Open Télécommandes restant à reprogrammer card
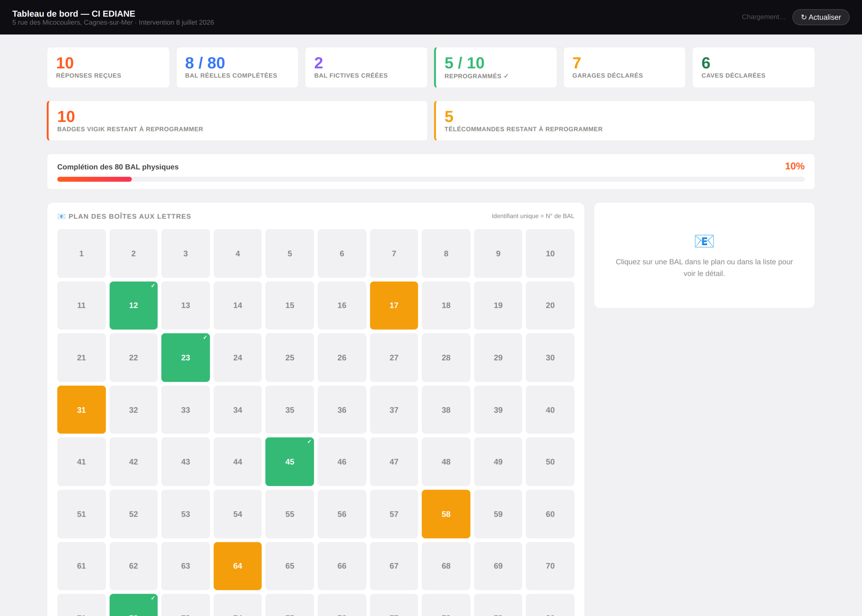The image size is (862, 616). point(624,121)
